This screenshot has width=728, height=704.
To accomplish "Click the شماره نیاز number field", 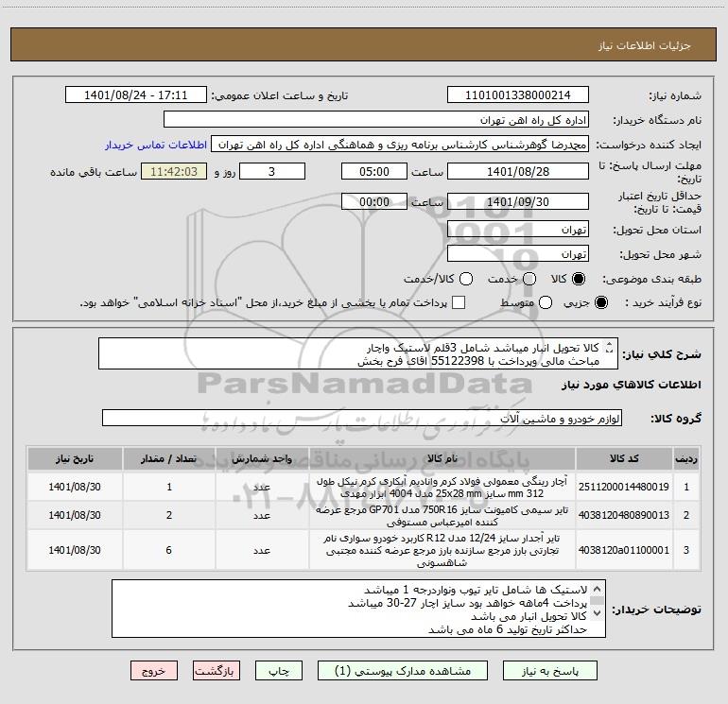I will coord(518,94).
